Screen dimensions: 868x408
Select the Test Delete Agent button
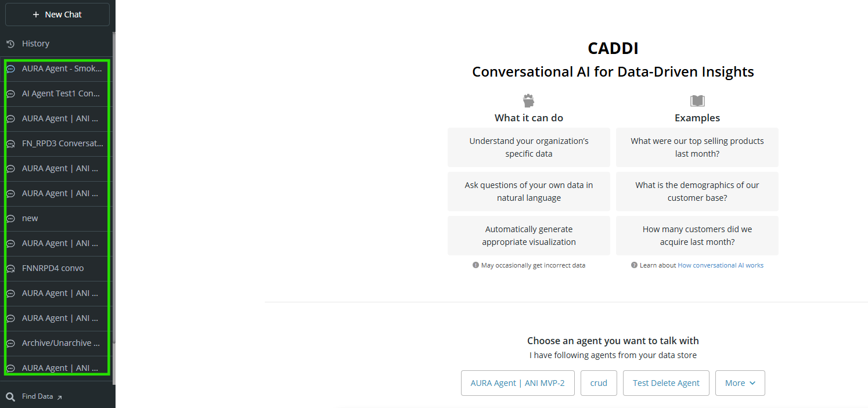coord(666,383)
